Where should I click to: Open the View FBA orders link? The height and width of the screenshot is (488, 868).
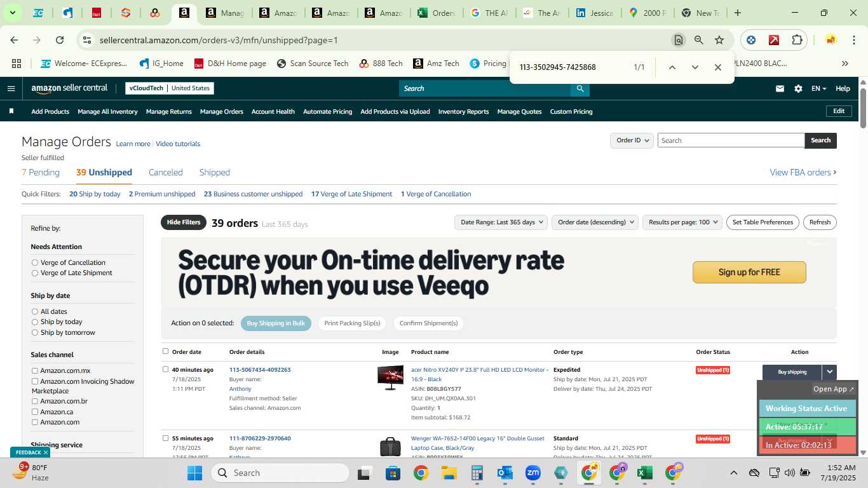click(x=803, y=172)
